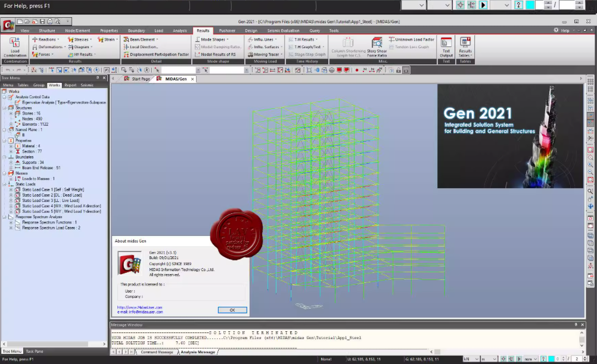The height and width of the screenshot is (364, 597).
Task: Switch to the Command Message tab
Action: click(x=157, y=352)
